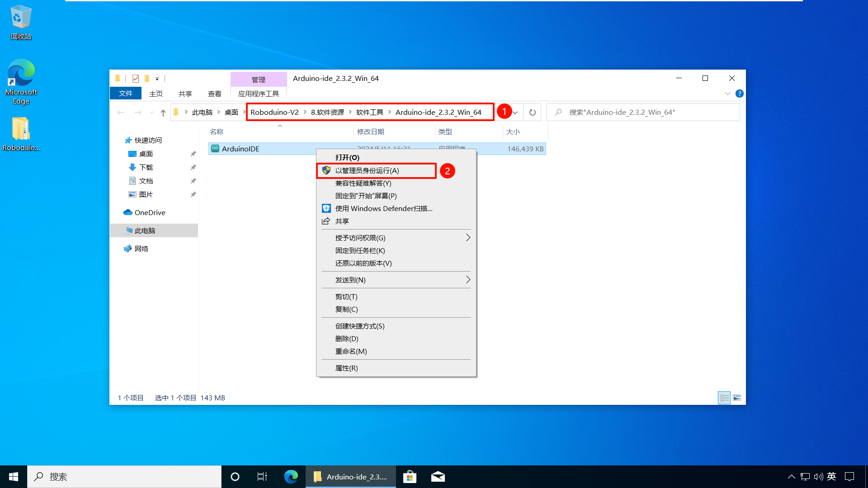This screenshot has width=868, height=488.
Task: Expand the address bar history dropdown
Action: (x=515, y=113)
